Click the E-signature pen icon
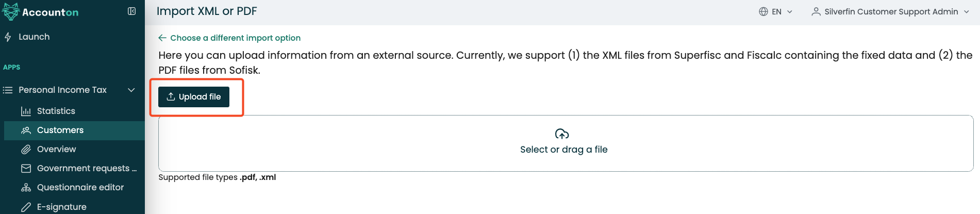Image resolution: width=980 pixels, height=214 pixels. click(x=26, y=207)
